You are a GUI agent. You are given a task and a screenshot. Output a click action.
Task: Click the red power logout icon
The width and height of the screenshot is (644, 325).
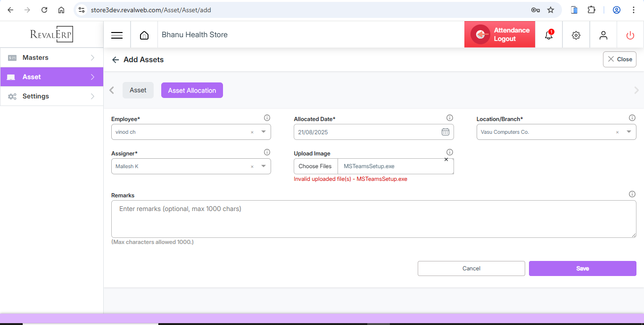[630, 35]
